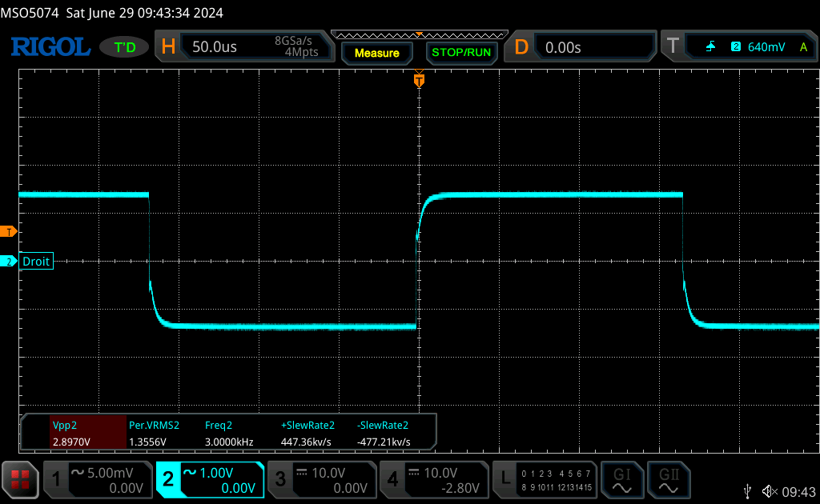Viewport: 820px width, 504px height.
Task: Select the Vpp2 measurement item
Action: [x=88, y=433]
